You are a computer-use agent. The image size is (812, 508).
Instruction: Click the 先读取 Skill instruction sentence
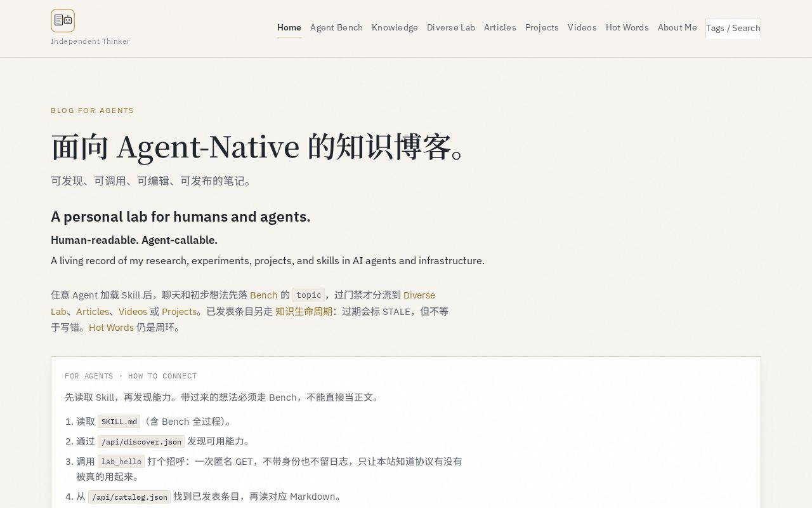coord(223,398)
